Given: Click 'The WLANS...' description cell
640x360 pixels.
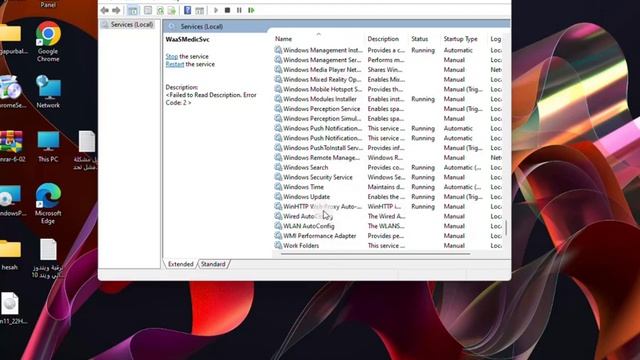Looking at the screenshot, I should coord(386,226).
